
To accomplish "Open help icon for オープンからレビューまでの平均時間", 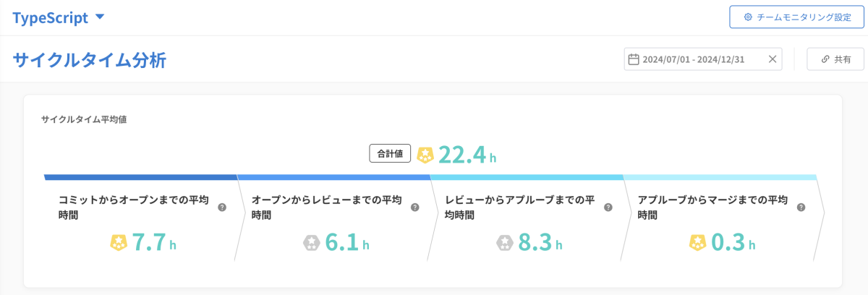I will [415, 207].
